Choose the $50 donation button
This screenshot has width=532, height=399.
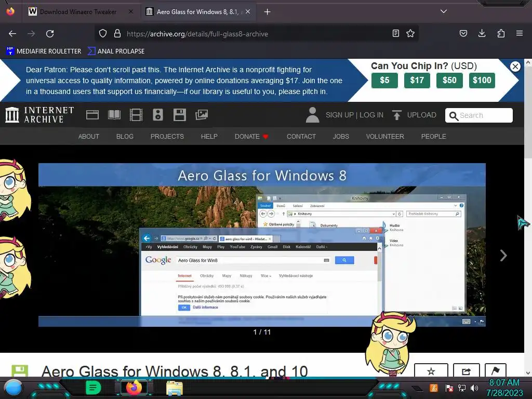coord(449,81)
